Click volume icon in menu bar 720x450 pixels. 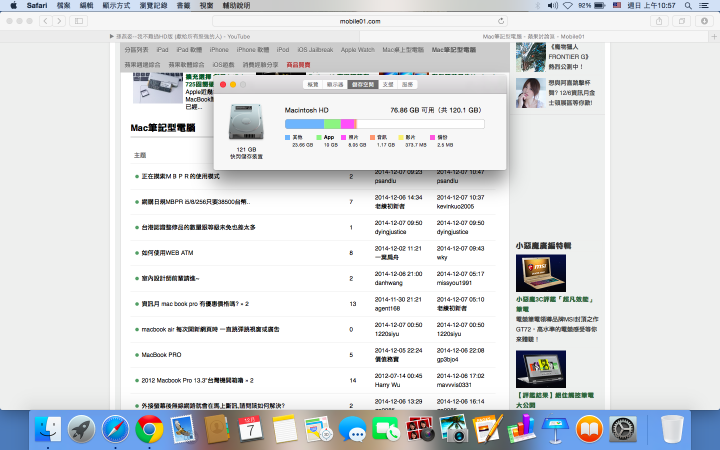click(552, 6)
